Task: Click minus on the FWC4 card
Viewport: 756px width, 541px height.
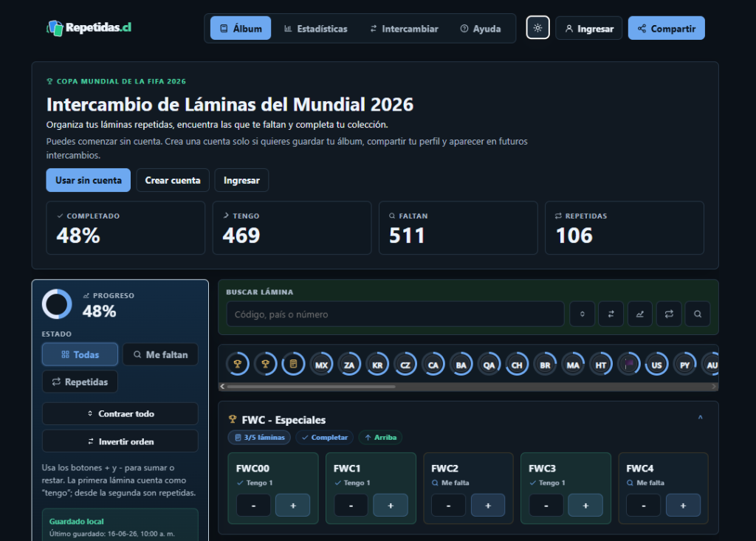Action: [x=644, y=506]
